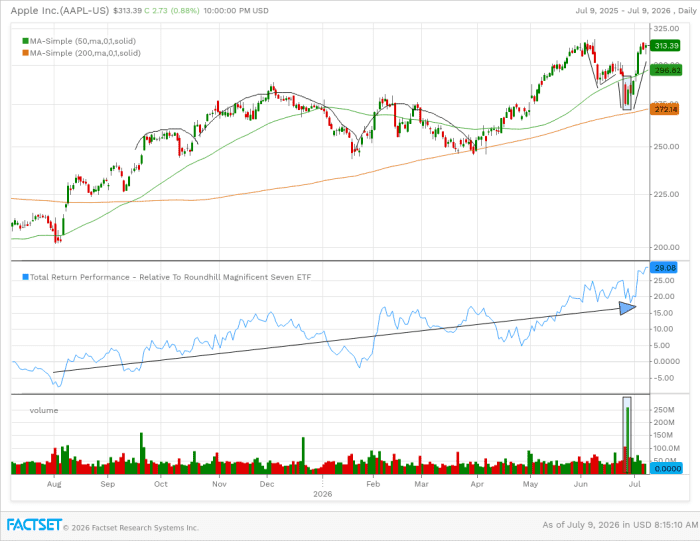700x541 pixels.
Task: Click the Jul 9, 2025 - Jul 9, 2026 date range
Action: [623, 11]
